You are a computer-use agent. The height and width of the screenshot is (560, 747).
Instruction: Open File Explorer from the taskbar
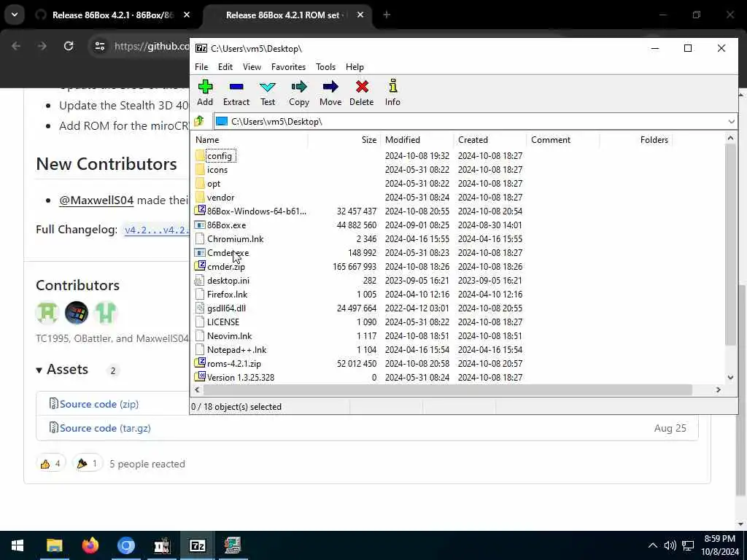coord(54,545)
